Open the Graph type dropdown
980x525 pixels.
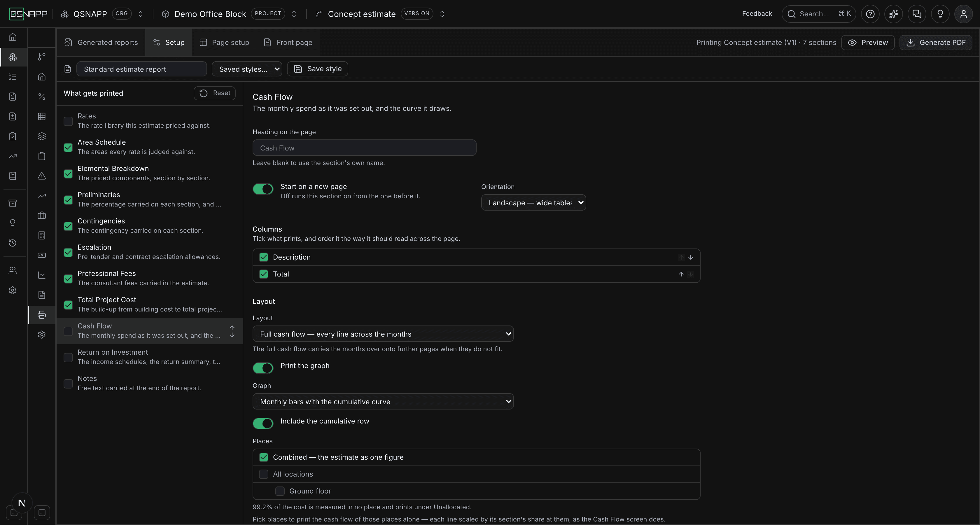tap(383, 402)
